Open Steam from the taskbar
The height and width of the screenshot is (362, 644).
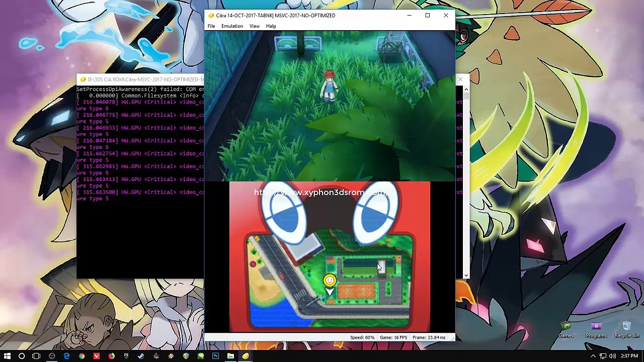click(x=141, y=356)
